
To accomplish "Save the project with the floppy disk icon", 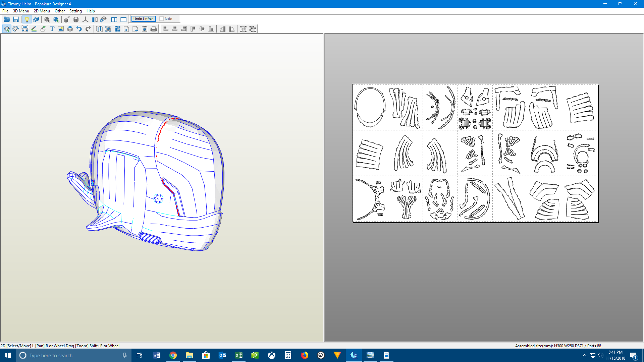I will point(16,19).
